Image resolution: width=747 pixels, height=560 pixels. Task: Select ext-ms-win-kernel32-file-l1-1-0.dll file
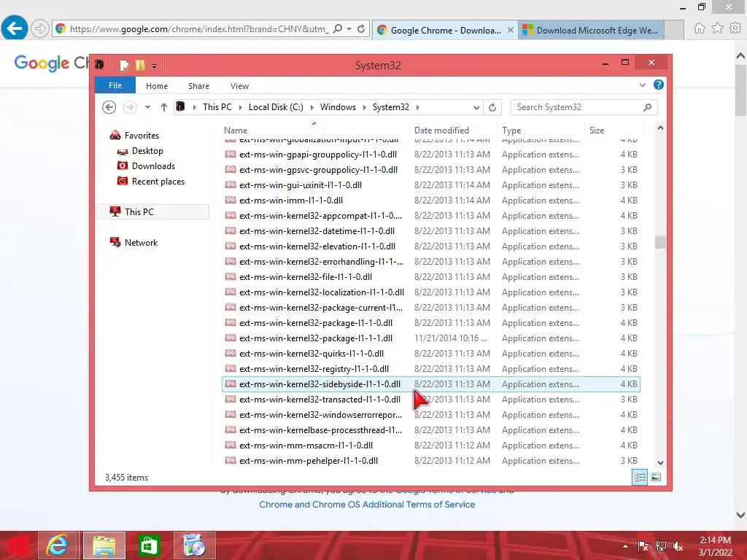click(x=430, y=276)
